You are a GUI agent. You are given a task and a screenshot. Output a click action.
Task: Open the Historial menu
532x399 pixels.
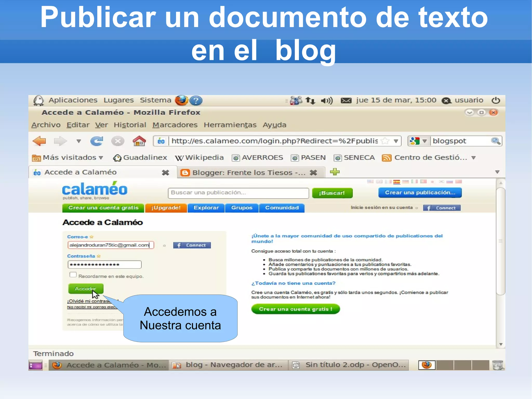(130, 125)
